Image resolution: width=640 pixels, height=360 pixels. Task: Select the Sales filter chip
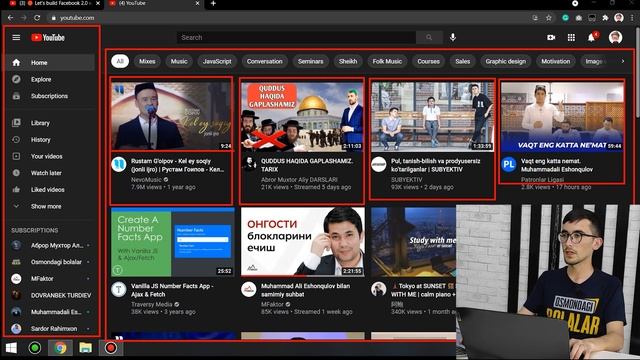click(x=462, y=61)
